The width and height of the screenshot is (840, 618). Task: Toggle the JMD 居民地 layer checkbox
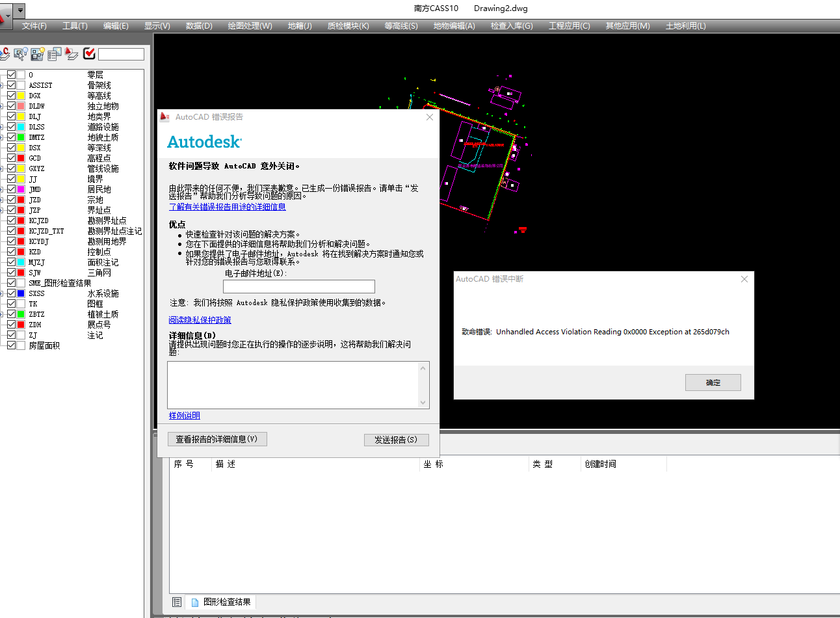point(11,189)
